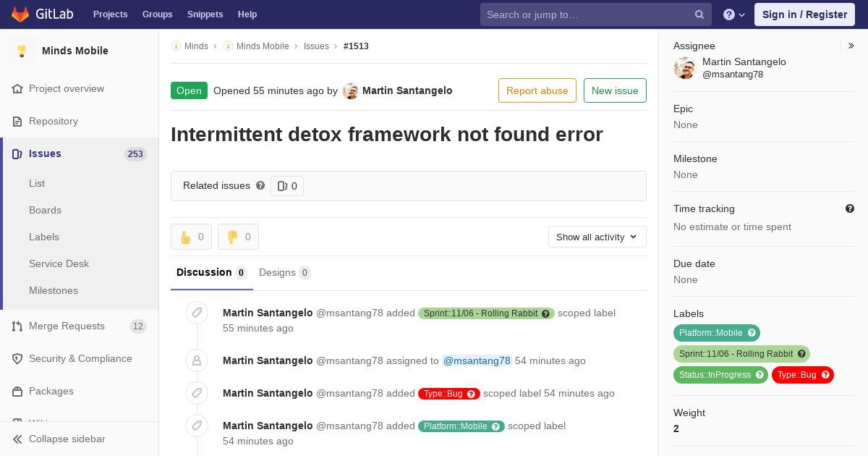Give a thumbs up reaction
This screenshot has height=456, width=868.
pyautogui.click(x=191, y=237)
